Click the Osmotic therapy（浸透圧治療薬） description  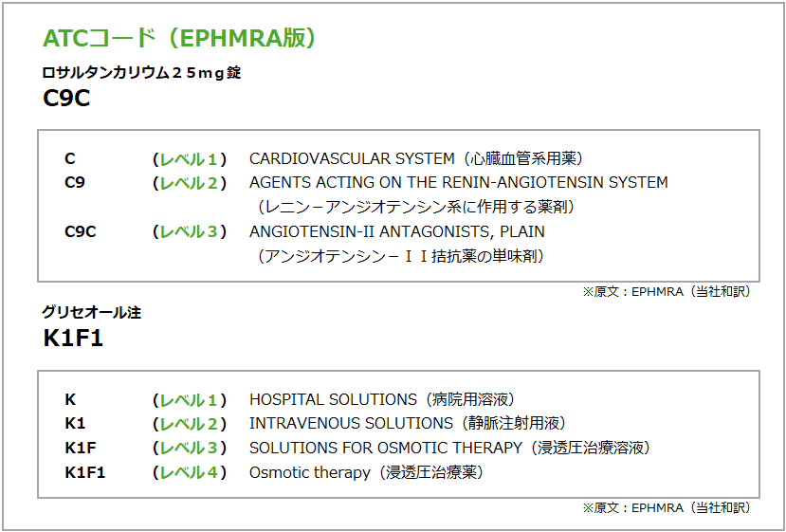tap(366, 472)
